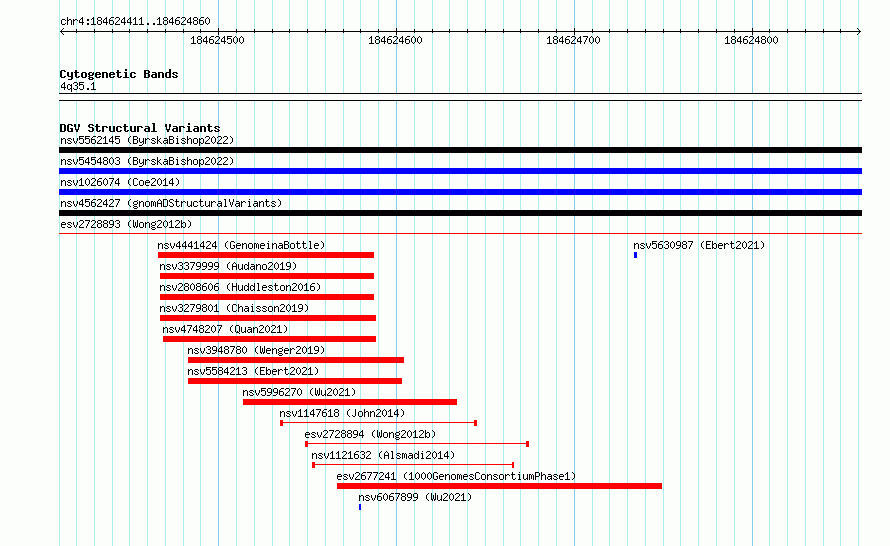Click esv2728894 (Wong2012b) label
Screen dimensions: 890x546
[x=370, y=434]
